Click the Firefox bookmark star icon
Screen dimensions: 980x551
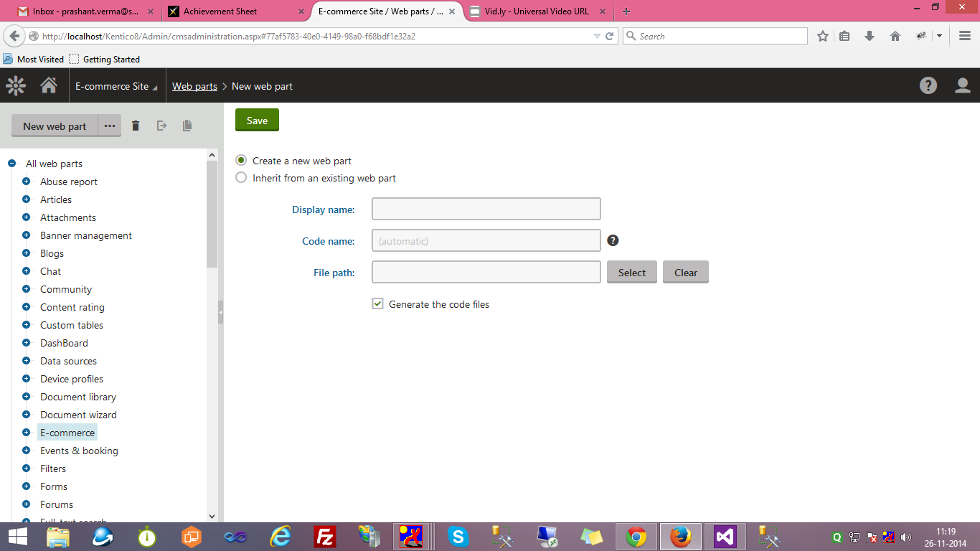point(823,36)
